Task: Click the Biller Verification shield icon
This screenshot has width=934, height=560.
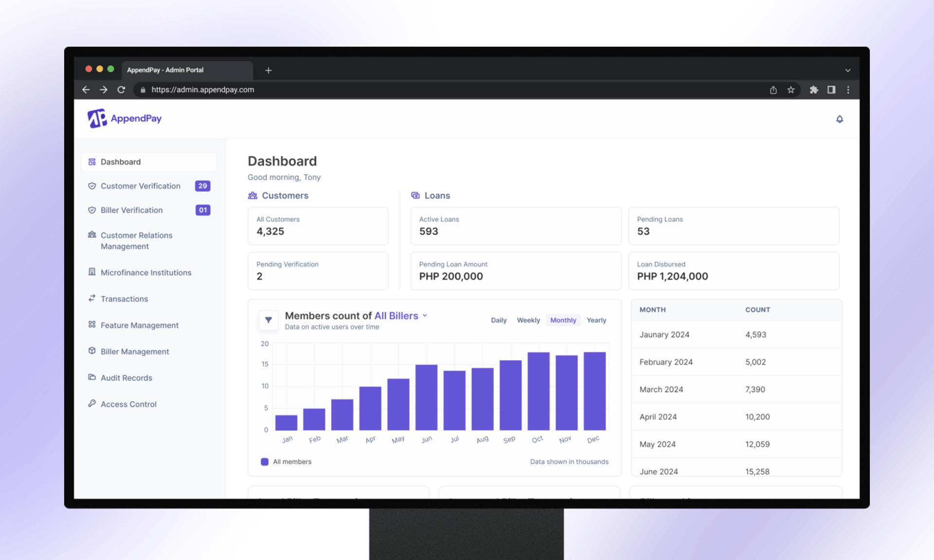Action: point(92,210)
